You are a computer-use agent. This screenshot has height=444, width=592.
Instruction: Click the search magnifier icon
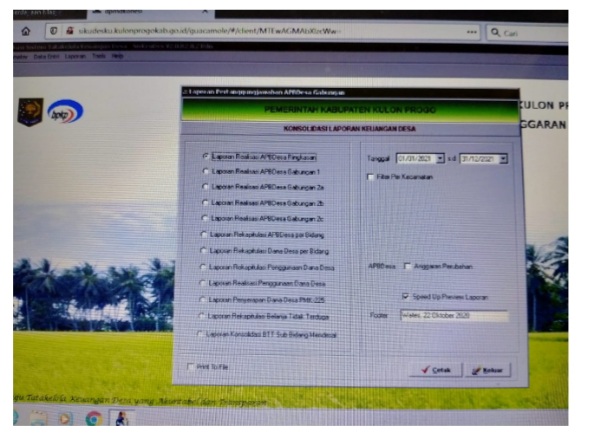pos(495,32)
